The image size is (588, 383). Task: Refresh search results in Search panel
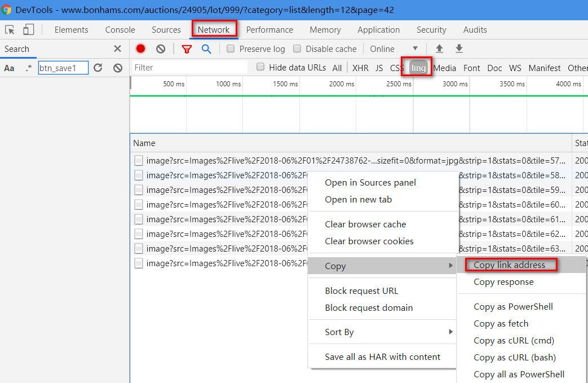point(98,68)
